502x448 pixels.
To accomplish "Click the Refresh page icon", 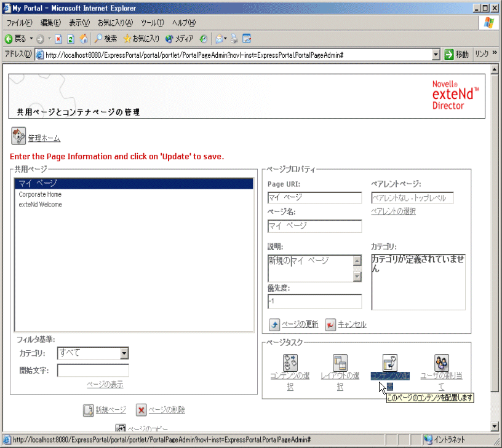I will pos(71,39).
